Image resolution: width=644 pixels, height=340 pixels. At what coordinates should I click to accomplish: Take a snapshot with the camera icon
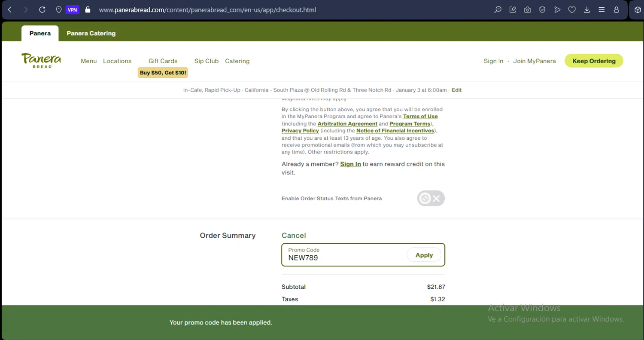click(528, 9)
